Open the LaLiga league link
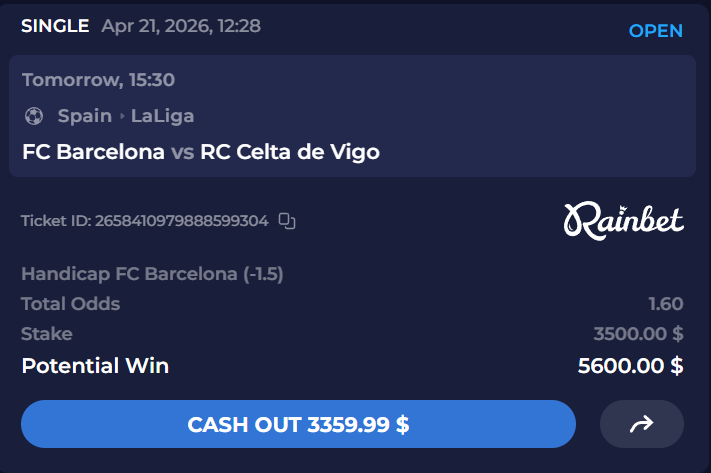Viewport: 711px width, 473px height. click(162, 116)
